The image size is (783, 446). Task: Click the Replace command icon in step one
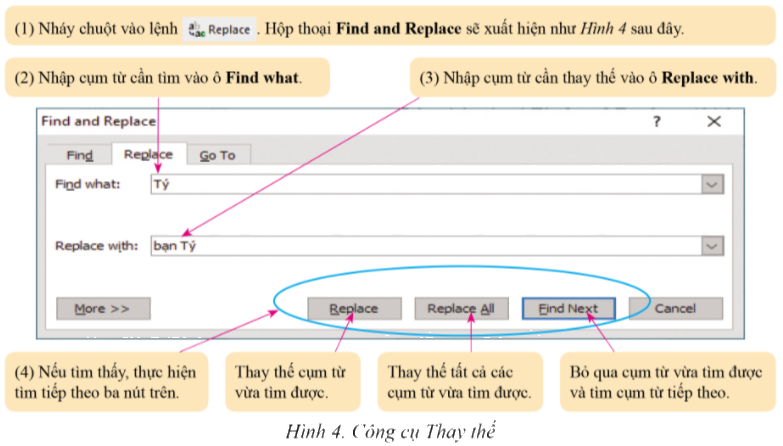pyautogui.click(x=219, y=29)
